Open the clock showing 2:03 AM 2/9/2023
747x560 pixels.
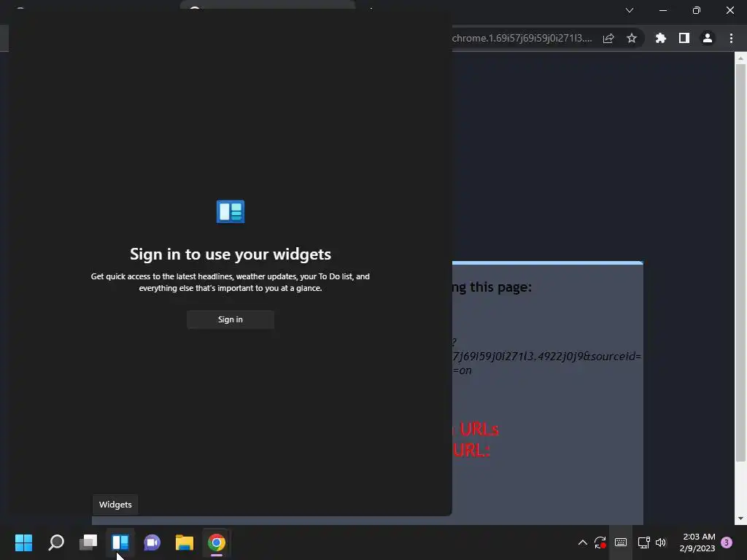pyautogui.click(x=697, y=542)
